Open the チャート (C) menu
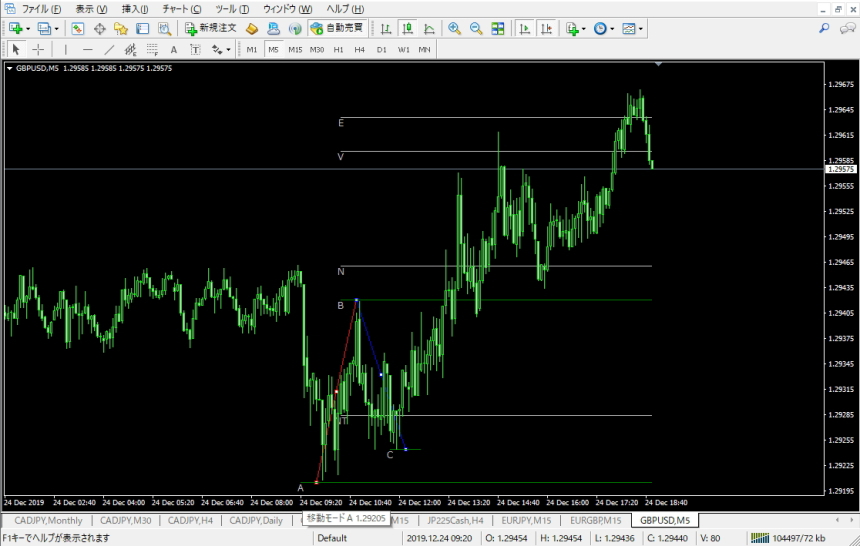 click(182, 9)
